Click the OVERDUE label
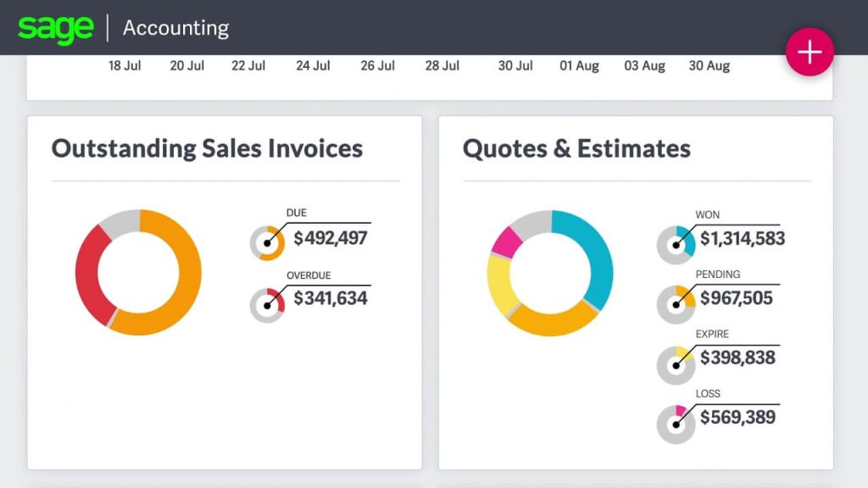The height and width of the screenshot is (488, 868). (x=309, y=275)
